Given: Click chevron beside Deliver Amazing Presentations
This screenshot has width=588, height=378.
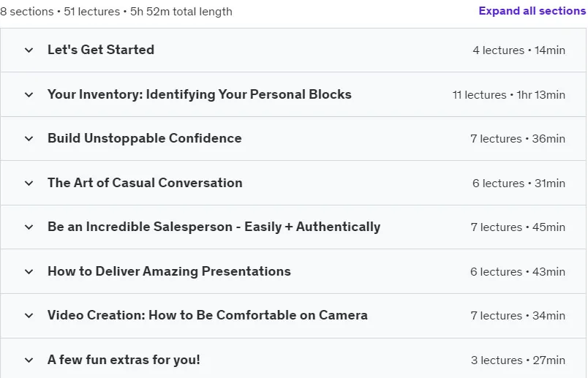Looking at the screenshot, I should click(x=29, y=271).
